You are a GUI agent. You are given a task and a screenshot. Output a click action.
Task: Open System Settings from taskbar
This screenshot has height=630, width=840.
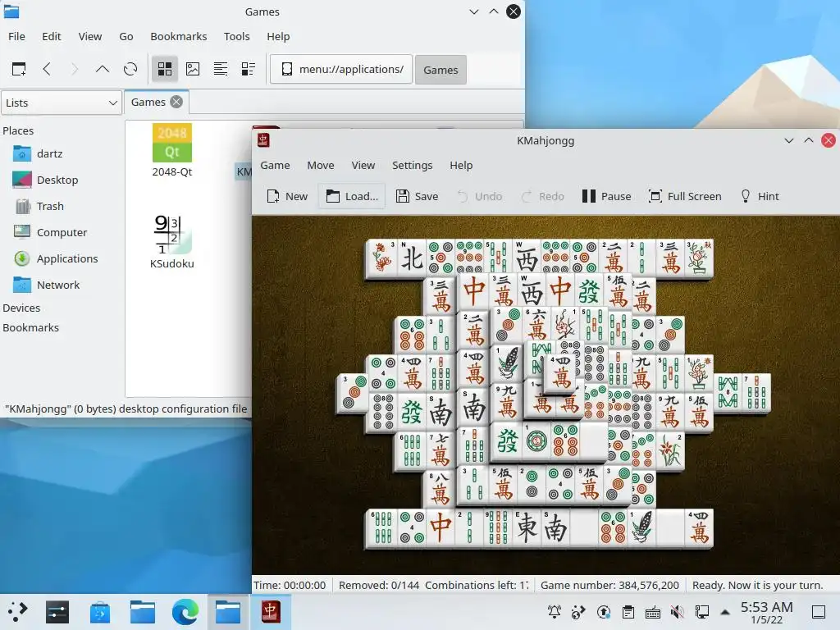tap(57, 612)
